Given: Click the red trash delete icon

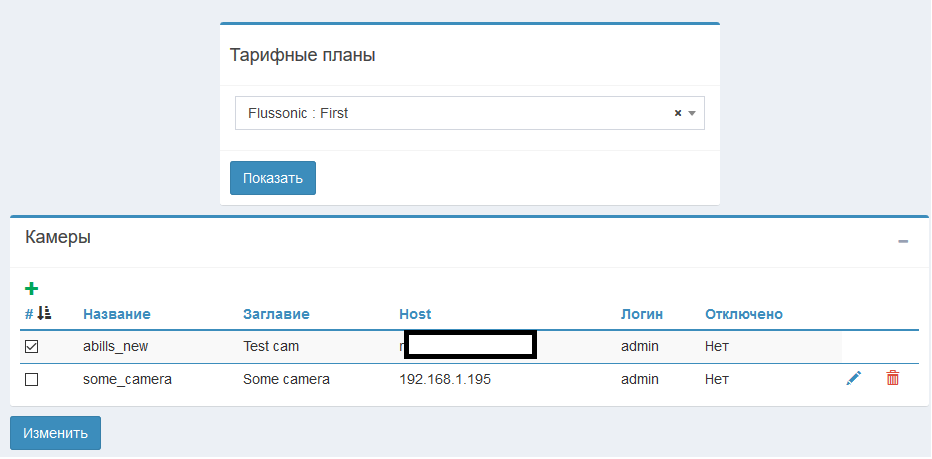Looking at the screenshot, I should point(892,379).
